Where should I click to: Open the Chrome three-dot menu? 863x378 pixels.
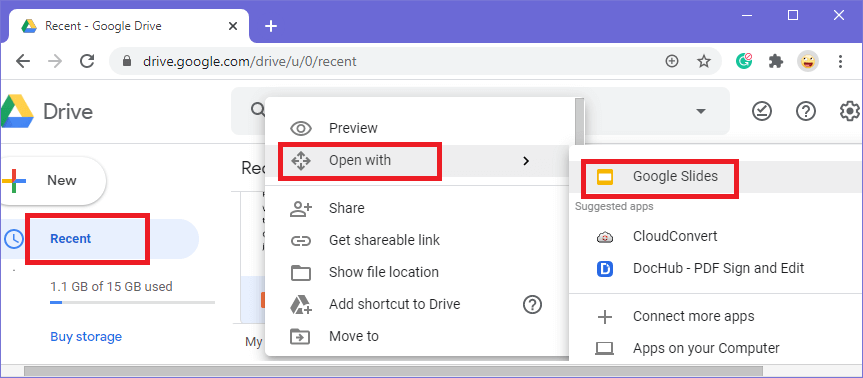[x=840, y=61]
